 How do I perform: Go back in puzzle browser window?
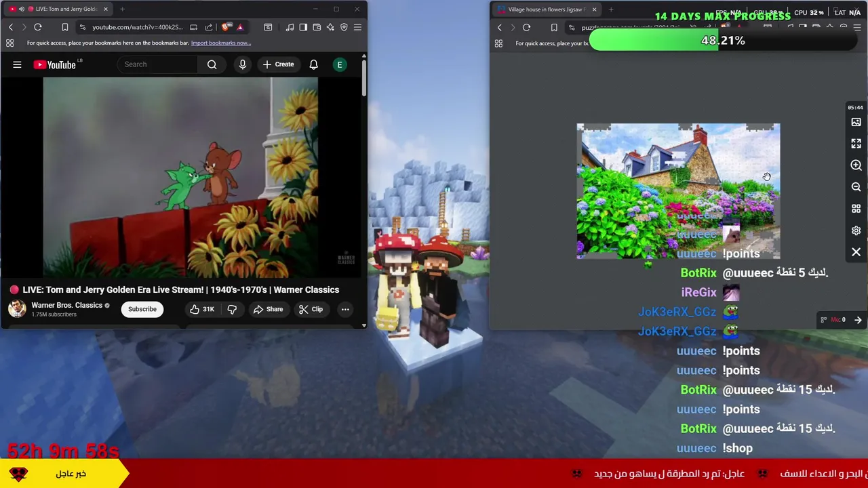[x=500, y=27]
